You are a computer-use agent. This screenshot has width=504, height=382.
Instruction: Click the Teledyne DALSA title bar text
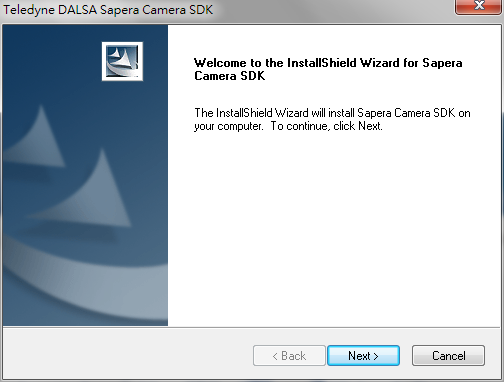tap(108, 9)
